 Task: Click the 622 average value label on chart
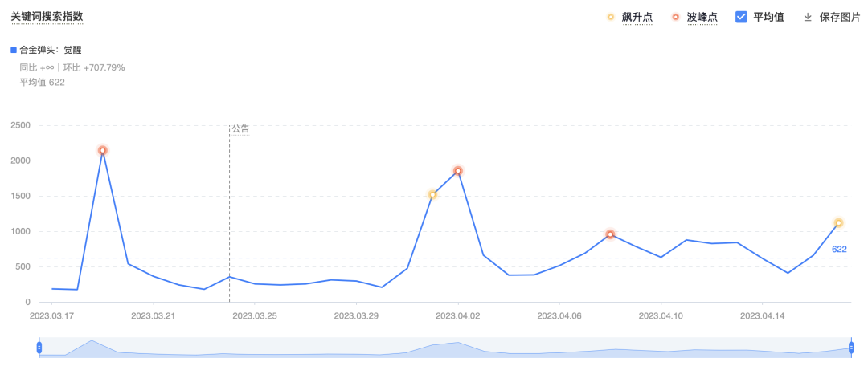(839, 249)
